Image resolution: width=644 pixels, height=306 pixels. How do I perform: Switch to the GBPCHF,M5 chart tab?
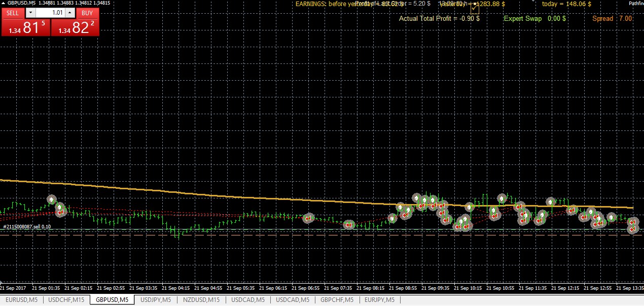(336, 300)
